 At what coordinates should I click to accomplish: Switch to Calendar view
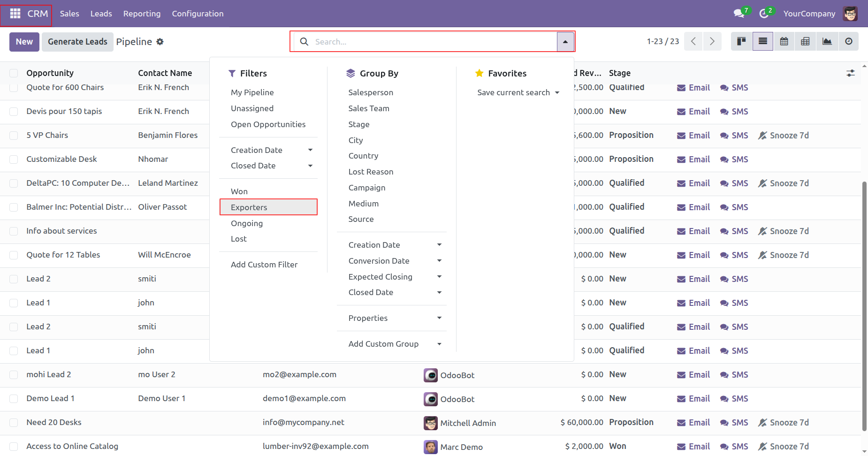[x=784, y=41]
